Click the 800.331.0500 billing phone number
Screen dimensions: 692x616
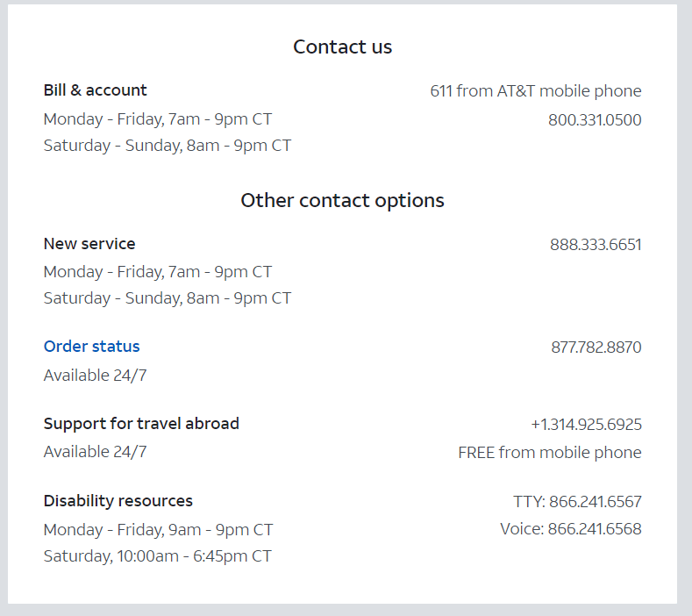(595, 120)
